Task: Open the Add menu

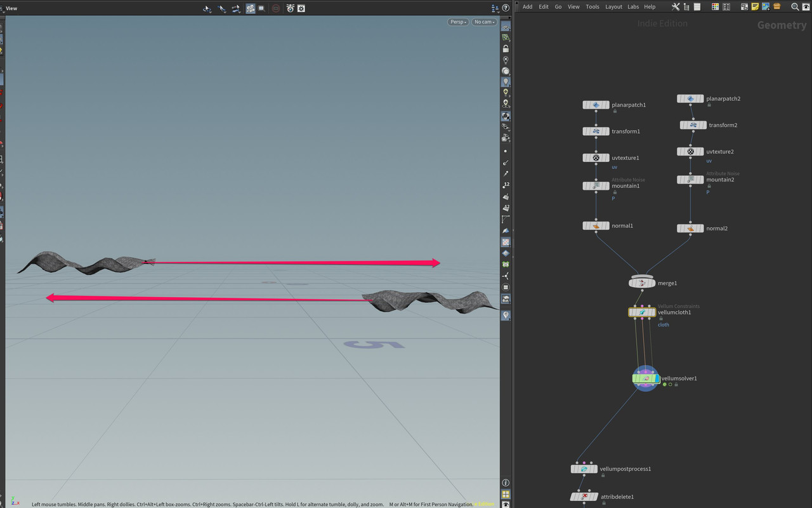Action: [527, 6]
